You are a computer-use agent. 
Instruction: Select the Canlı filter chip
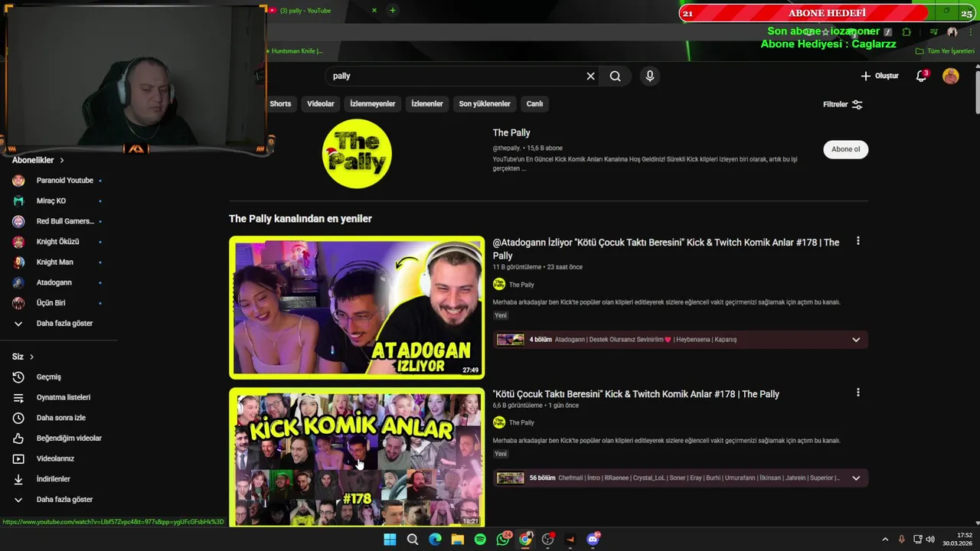[534, 104]
